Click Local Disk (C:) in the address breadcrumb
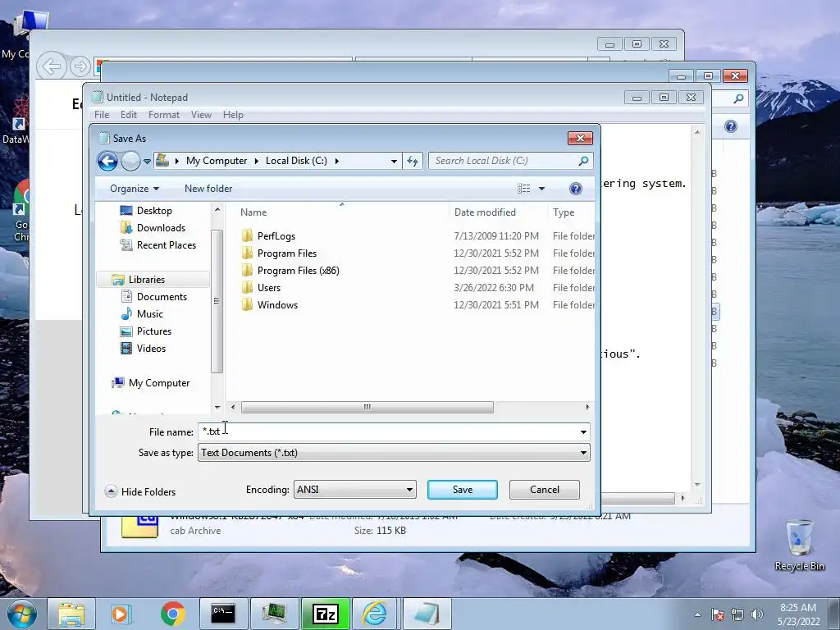840x630 pixels. coord(296,161)
